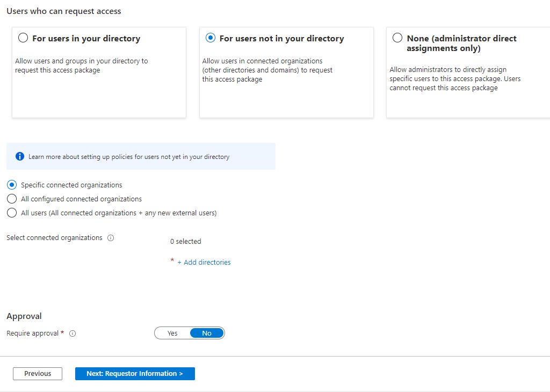550x392 pixels.
Task: Click '+ Add directories' link
Action: pyautogui.click(x=207, y=263)
